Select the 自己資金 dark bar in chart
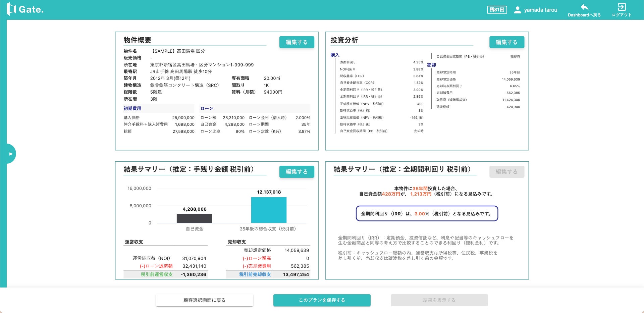Image resolution: width=644 pixels, height=313 pixels. 195,218
